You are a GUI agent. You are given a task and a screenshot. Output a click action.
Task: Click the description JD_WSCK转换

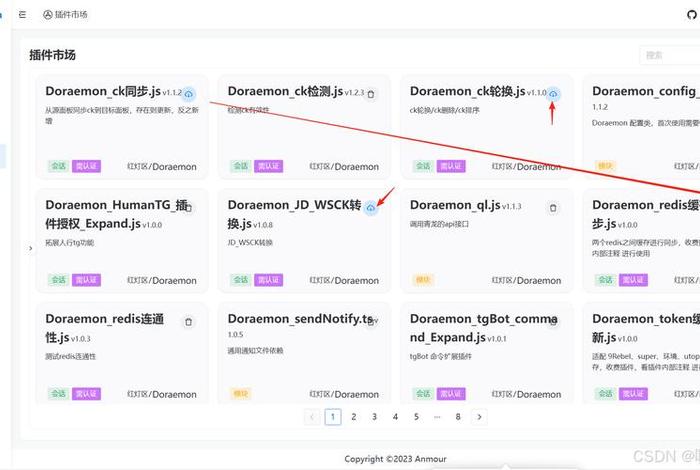tap(250, 242)
